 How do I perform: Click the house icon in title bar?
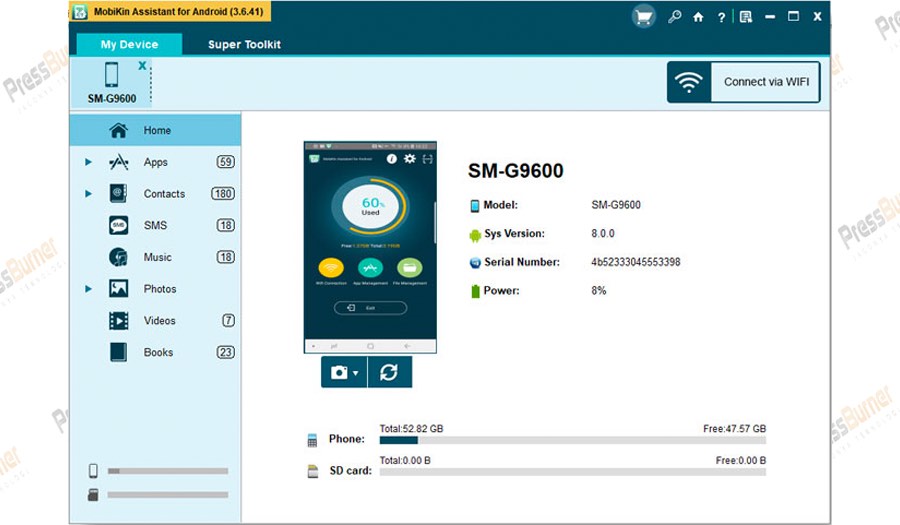pyautogui.click(x=698, y=17)
